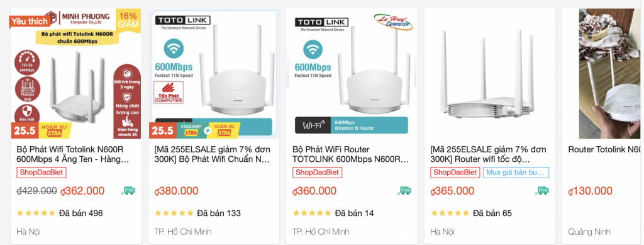Click the star rating above Đã bán 65
Image resolution: width=644 pixels, height=245 pixels.
(450, 213)
